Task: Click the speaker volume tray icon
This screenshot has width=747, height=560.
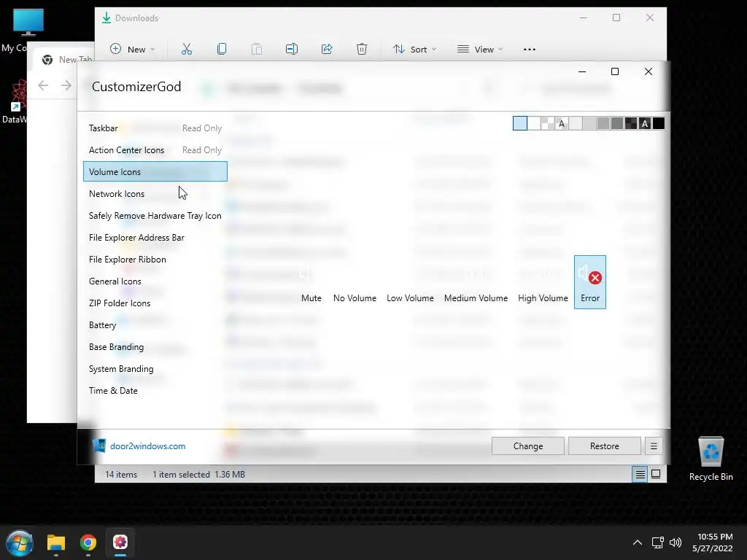Action: click(676, 542)
